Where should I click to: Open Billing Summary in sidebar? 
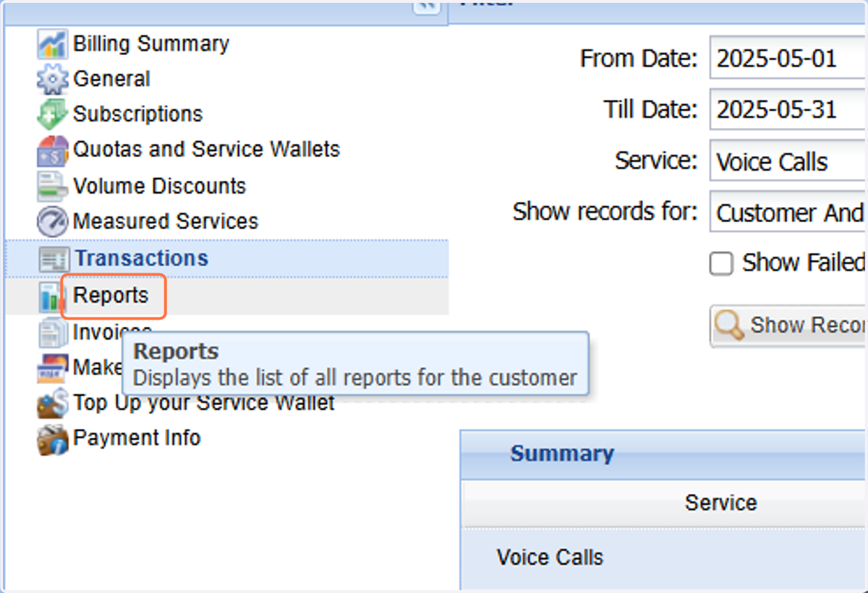(151, 43)
